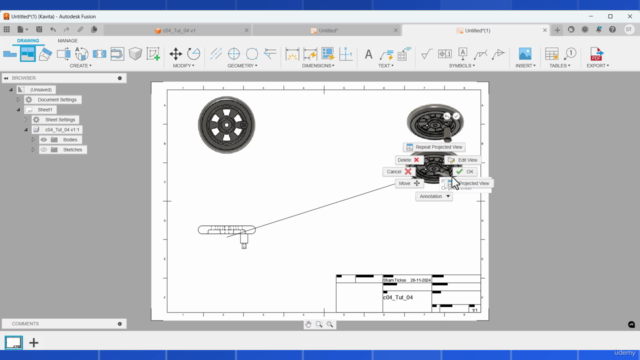Select the Ordinate Dimension tool
The width and height of the screenshot is (640, 360).
[x=346, y=54]
